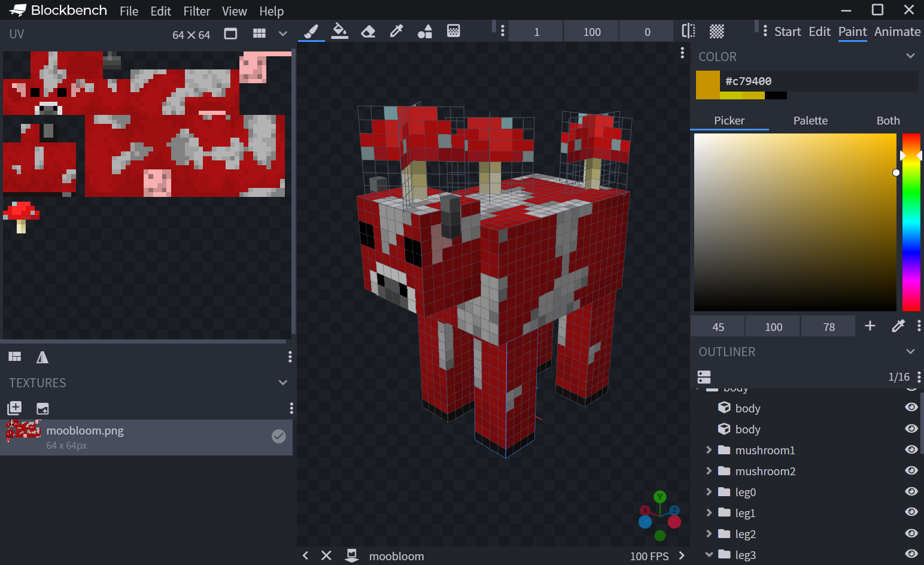Select the Copy Paste selection tool

[x=454, y=31]
